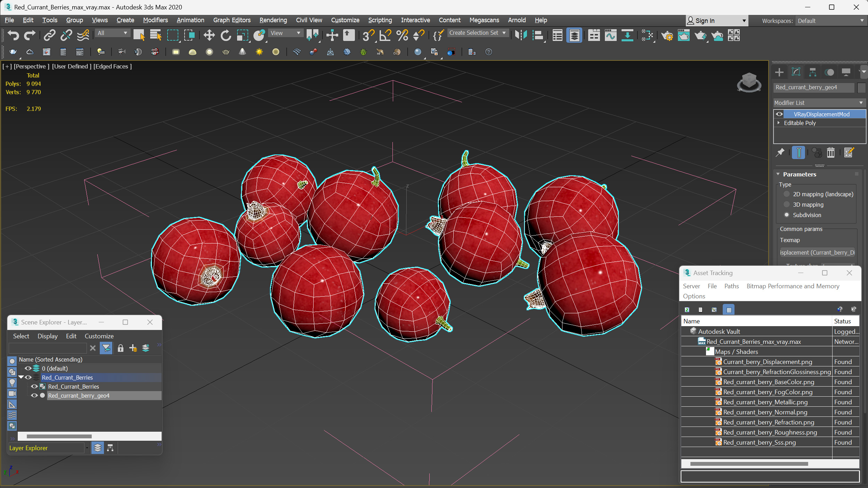Open the View reference coordinate dropdown
This screenshot has height=488, width=868.
[285, 33]
